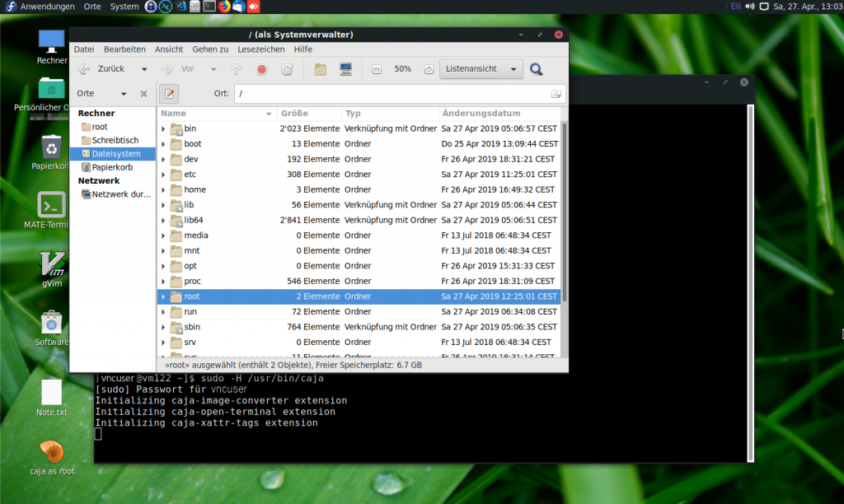Expand the home folder tree arrow
The image size is (844, 504).
163,189
